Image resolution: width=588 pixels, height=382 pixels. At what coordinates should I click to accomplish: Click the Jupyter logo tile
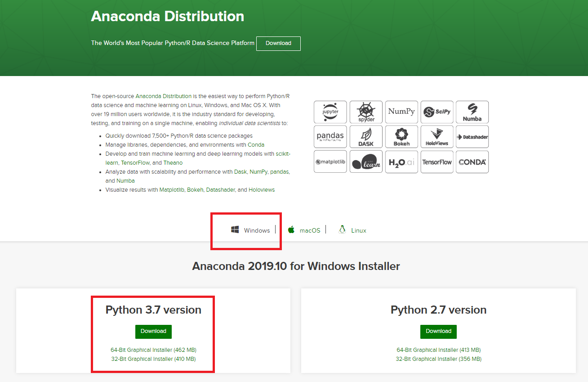330,112
